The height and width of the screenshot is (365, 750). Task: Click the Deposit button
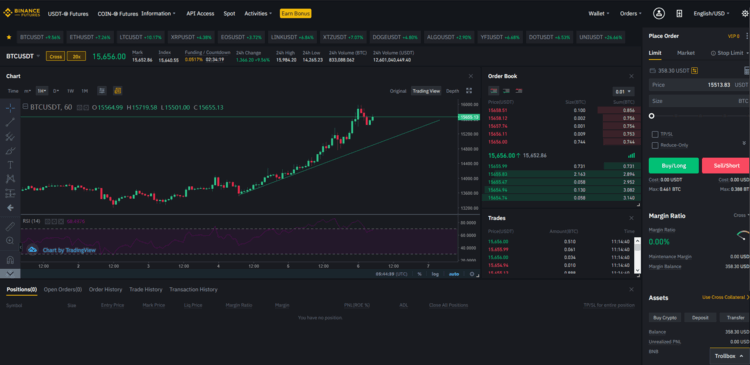click(700, 318)
